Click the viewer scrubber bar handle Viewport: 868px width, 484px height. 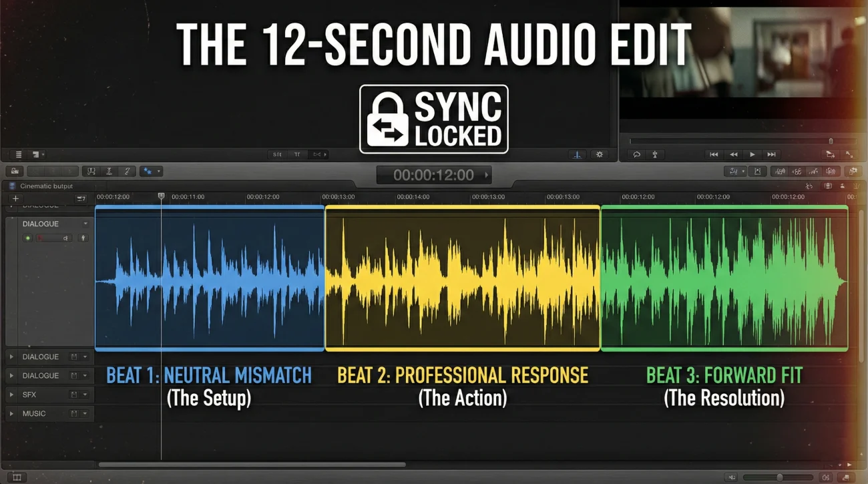pyautogui.click(x=831, y=141)
